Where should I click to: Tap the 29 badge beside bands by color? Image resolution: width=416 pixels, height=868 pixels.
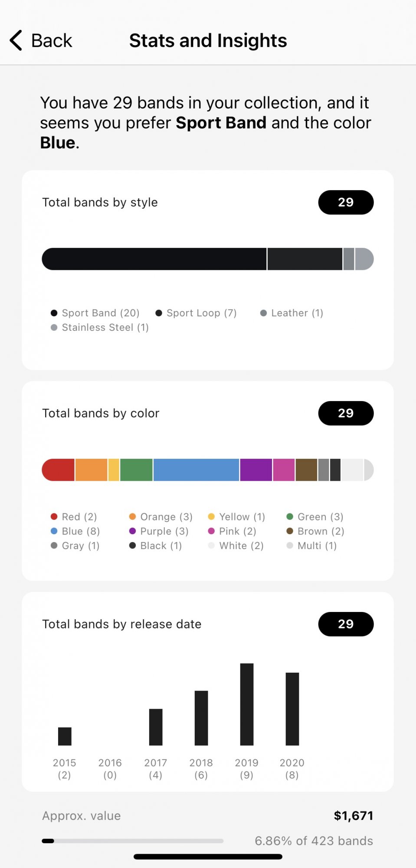[x=346, y=413]
